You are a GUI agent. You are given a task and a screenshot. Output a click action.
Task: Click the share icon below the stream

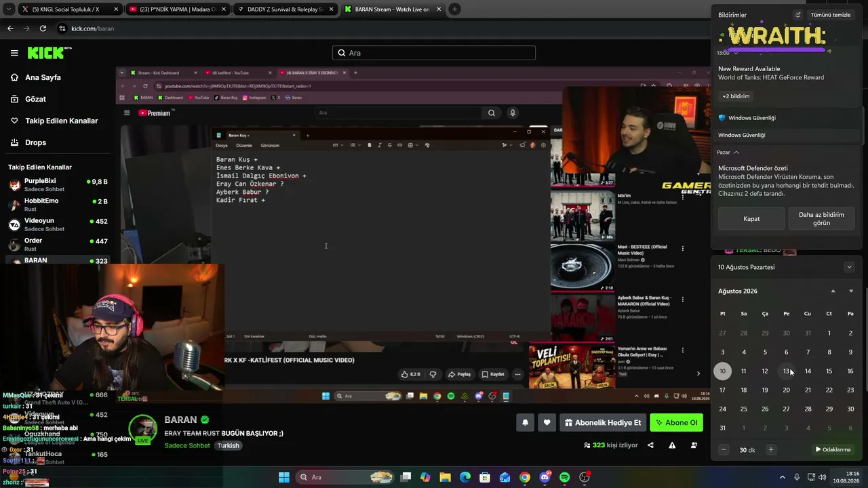pyautogui.click(x=651, y=445)
